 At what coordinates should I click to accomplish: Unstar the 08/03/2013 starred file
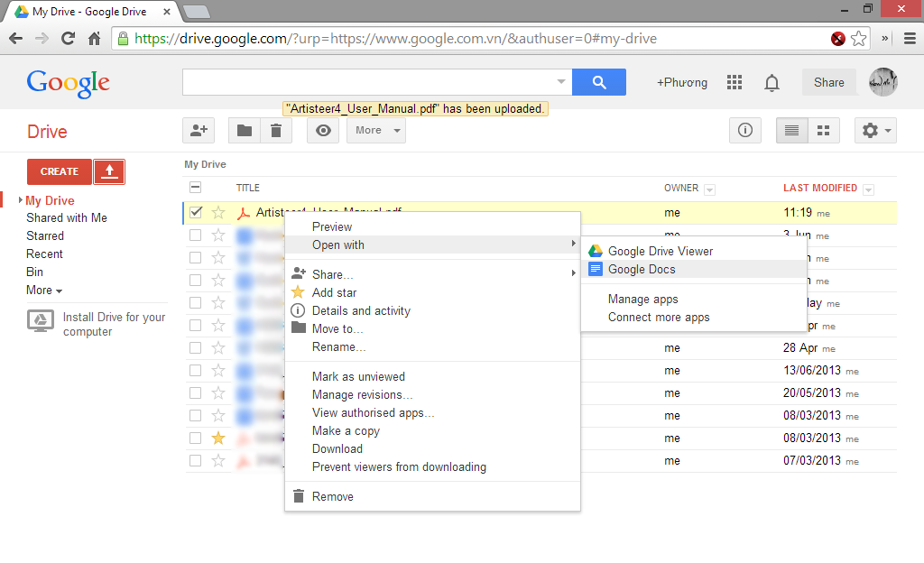click(218, 438)
